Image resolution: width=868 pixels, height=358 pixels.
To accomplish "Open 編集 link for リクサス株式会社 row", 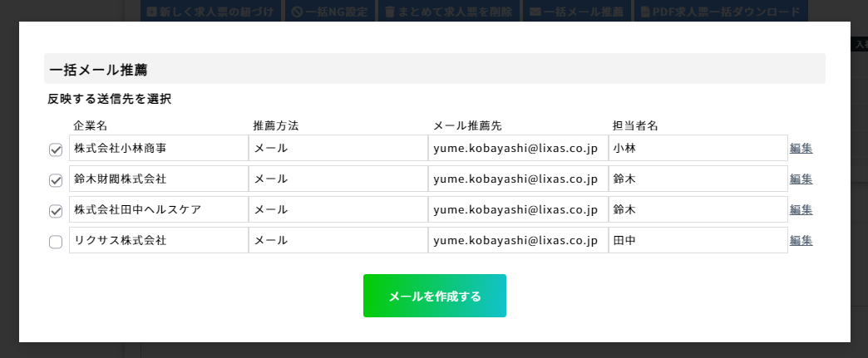I will coord(801,241).
